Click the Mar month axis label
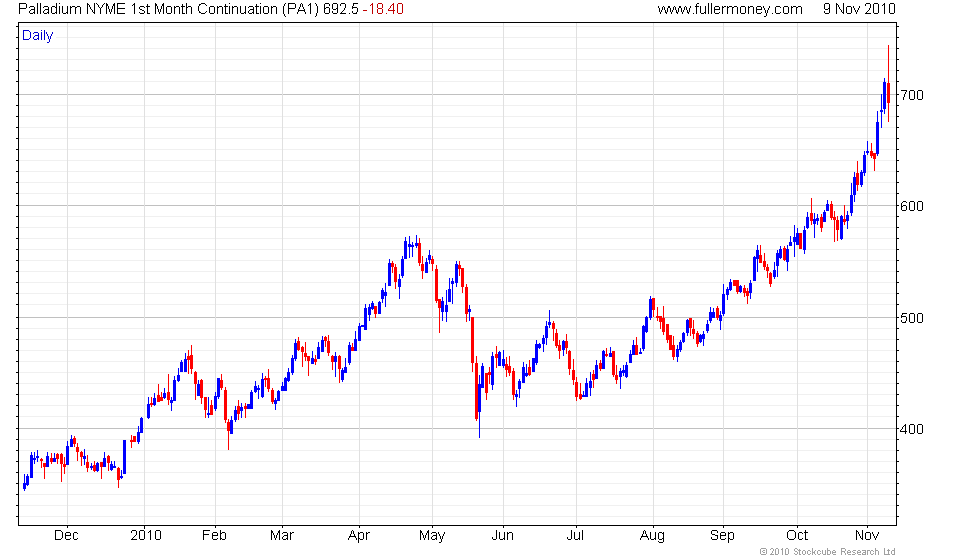Screen dimensions: 980x560 282,536
